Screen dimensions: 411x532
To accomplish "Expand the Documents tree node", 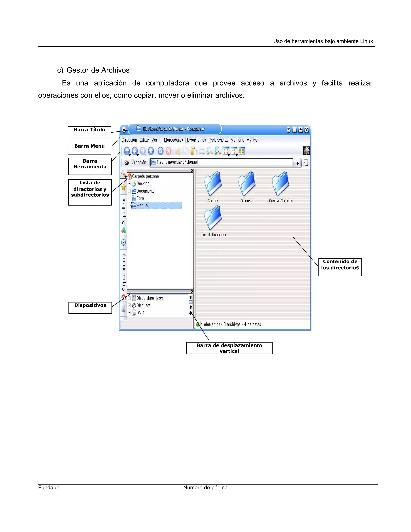I will (x=129, y=191).
